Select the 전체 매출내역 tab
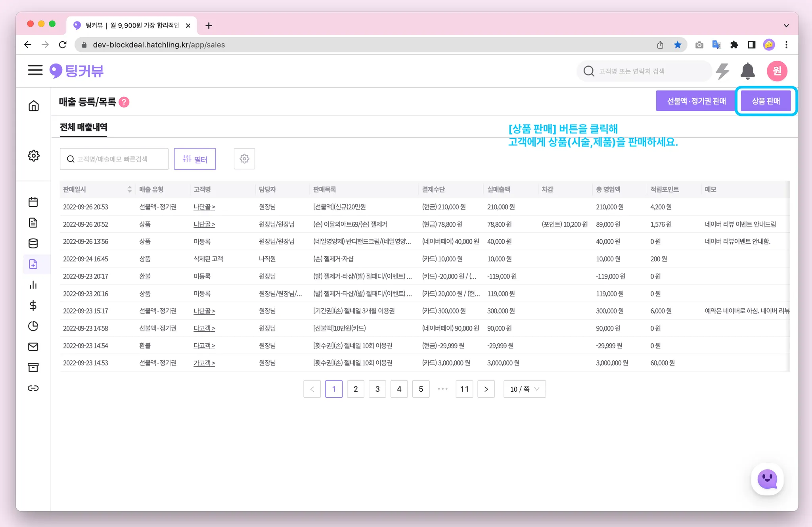812x527 pixels. coord(83,127)
